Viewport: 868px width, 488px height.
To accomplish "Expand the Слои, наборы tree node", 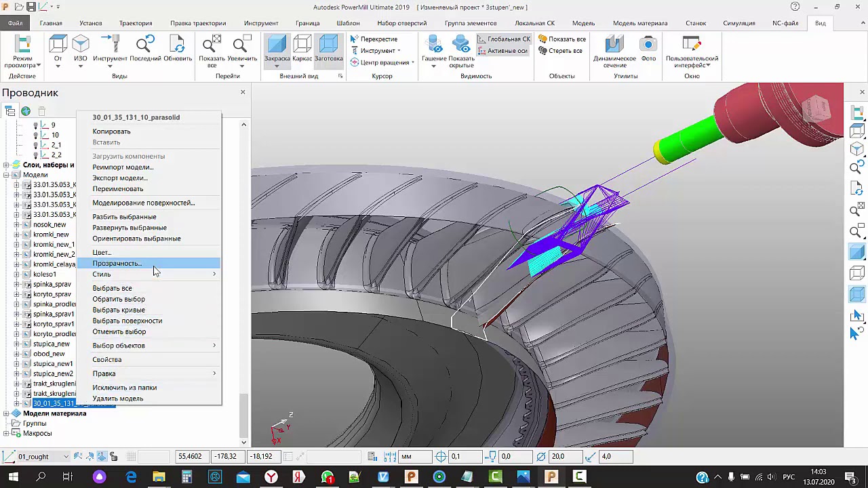I will [6, 165].
